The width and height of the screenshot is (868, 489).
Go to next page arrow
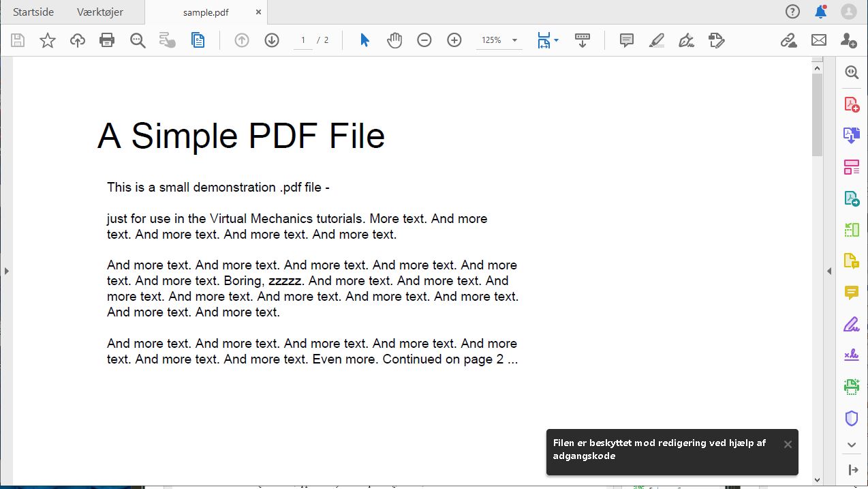[x=272, y=40]
